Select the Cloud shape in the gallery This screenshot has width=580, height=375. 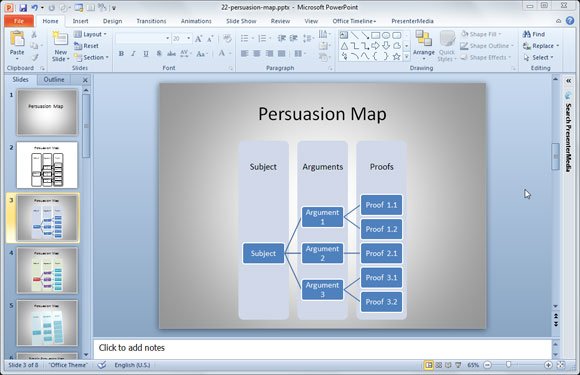(397, 46)
